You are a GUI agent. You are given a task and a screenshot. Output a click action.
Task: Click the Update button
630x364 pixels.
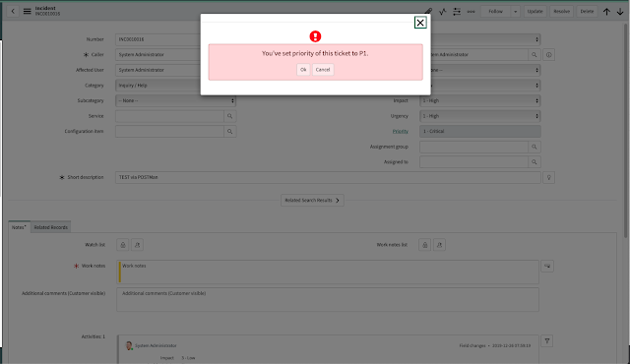point(535,11)
